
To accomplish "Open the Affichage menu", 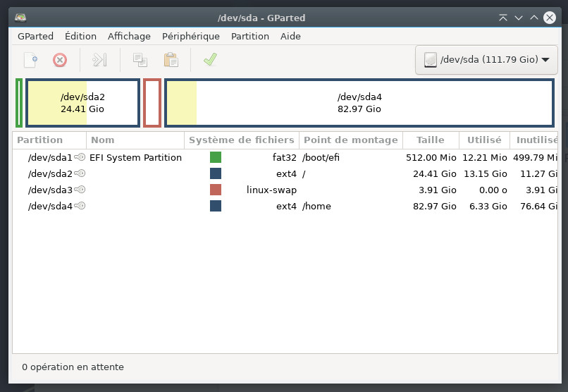I will [129, 36].
